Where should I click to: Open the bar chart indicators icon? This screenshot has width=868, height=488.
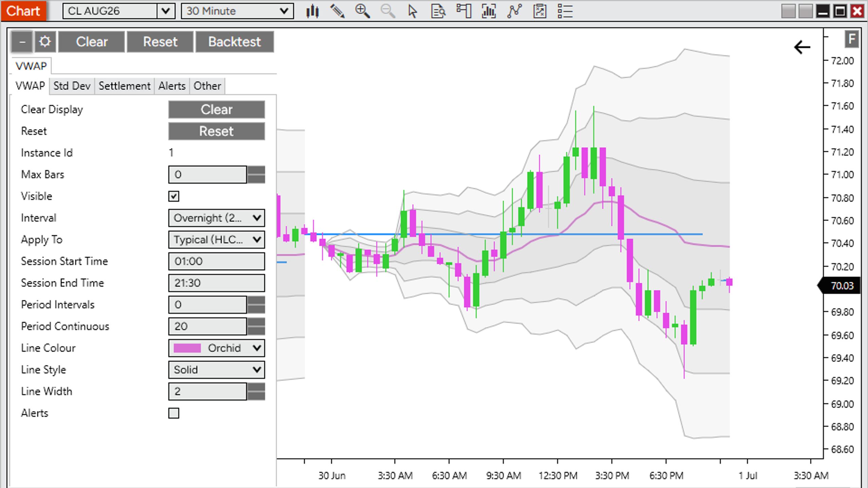pyautogui.click(x=489, y=11)
